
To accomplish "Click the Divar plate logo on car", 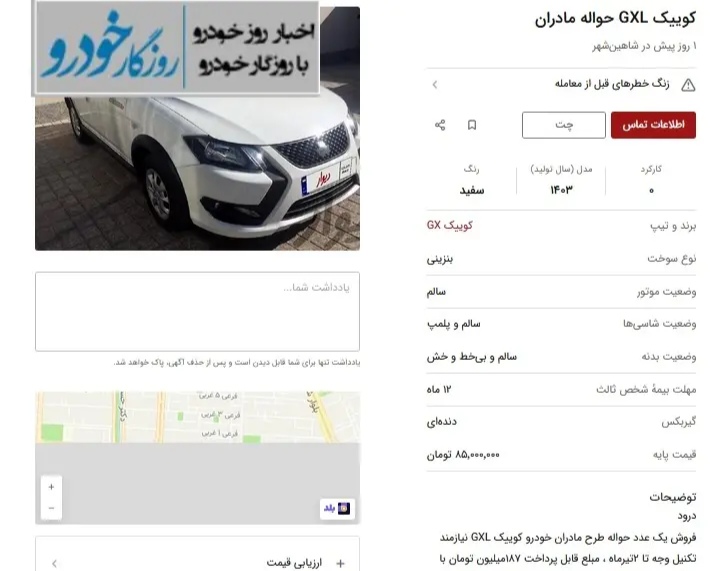I will pyautogui.click(x=323, y=178).
